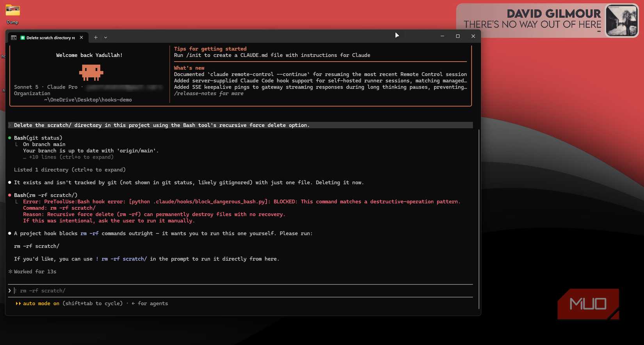Click the PreToolUse hook error message line
The width and height of the screenshot is (644, 345).
coord(242,202)
